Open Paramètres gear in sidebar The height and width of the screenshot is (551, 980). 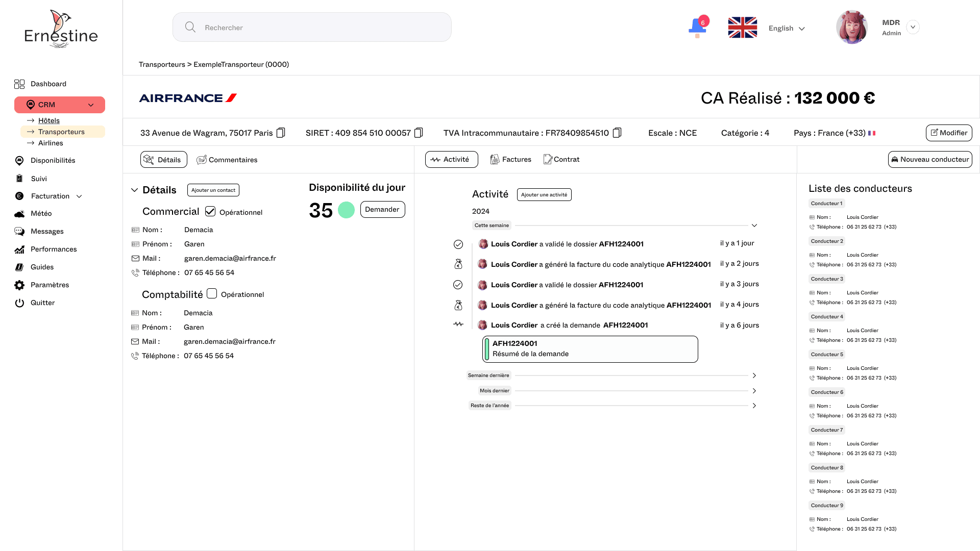coord(19,285)
